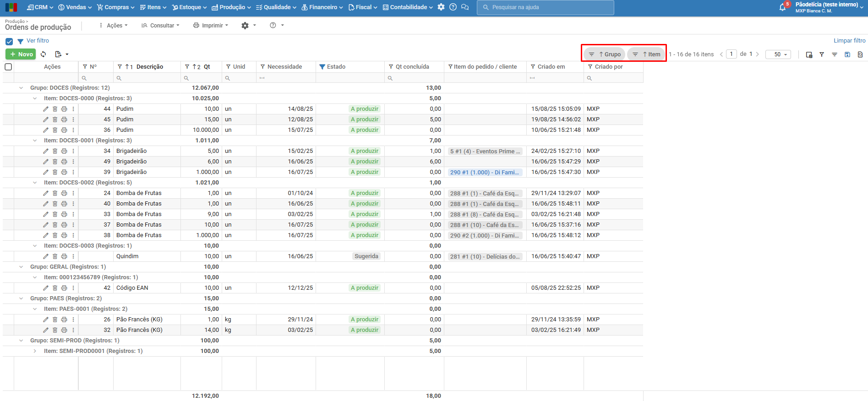Click the Limpar filtro link
868x401 pixels.
[x=849, y=41]
